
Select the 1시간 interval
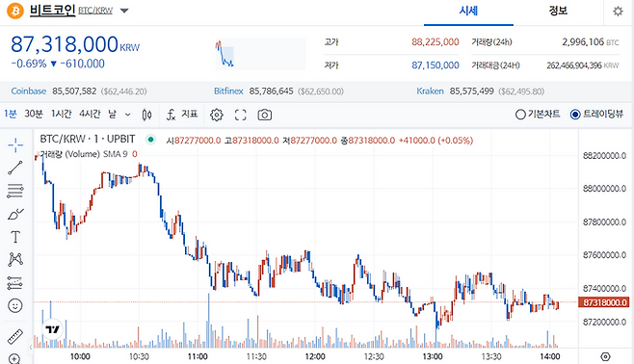tap(62, 114)
